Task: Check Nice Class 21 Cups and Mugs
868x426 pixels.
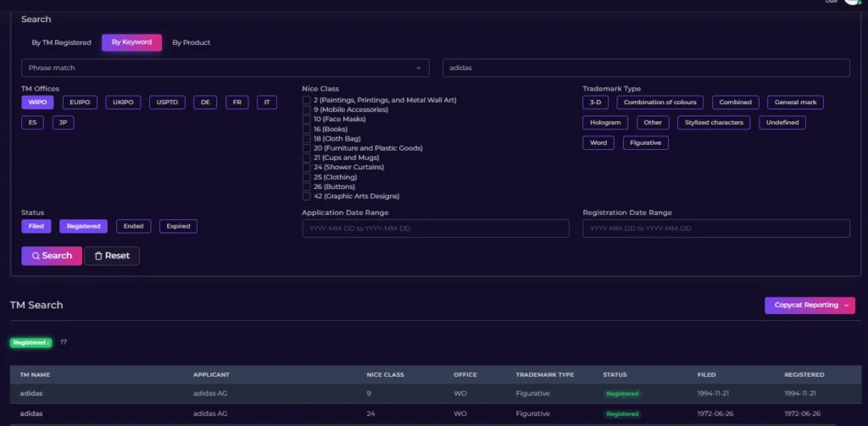Action: click(306, 158)
